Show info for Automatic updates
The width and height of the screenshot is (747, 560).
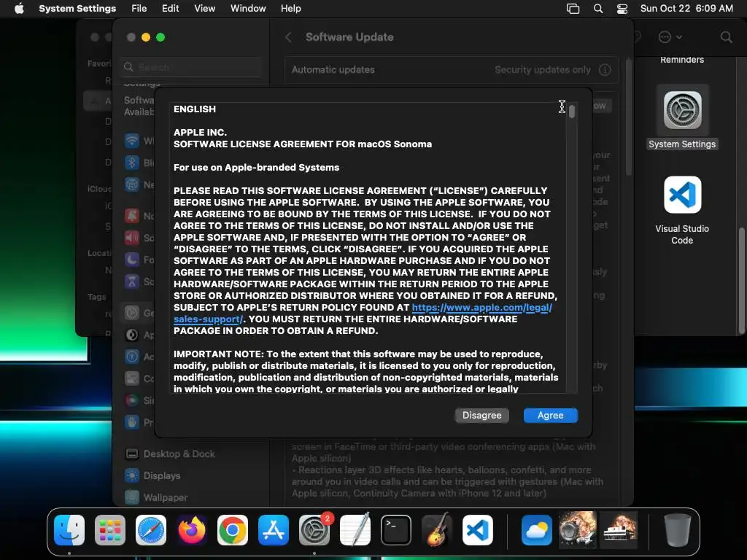[x=605, y=70]
